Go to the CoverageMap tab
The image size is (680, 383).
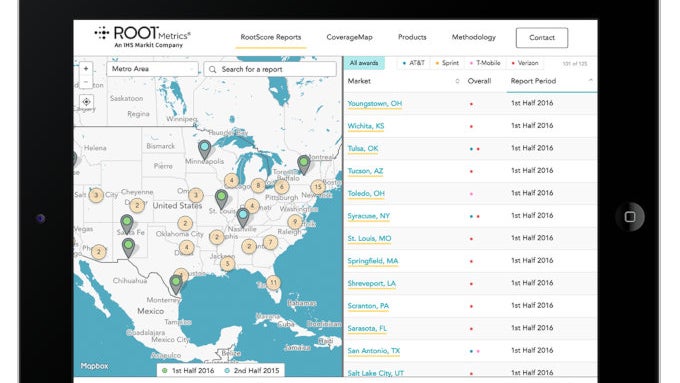pyautogui.click(x=350, y=37)
